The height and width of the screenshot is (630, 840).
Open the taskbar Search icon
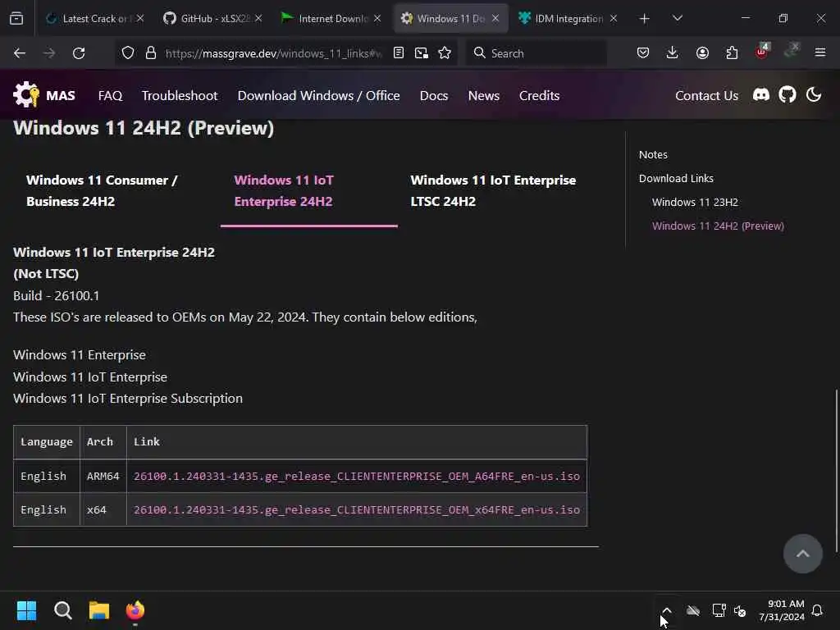(62, 610)
